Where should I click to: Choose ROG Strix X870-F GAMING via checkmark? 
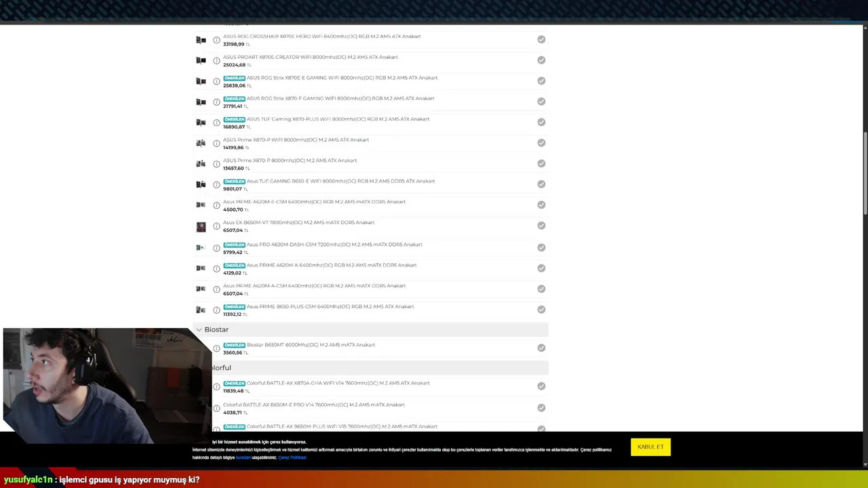point(541,102)
